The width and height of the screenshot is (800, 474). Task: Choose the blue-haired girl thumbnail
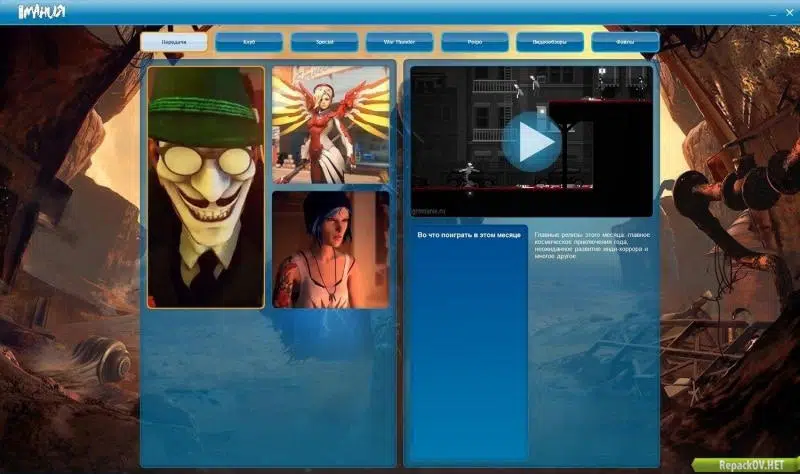click(x=331, y=250)
